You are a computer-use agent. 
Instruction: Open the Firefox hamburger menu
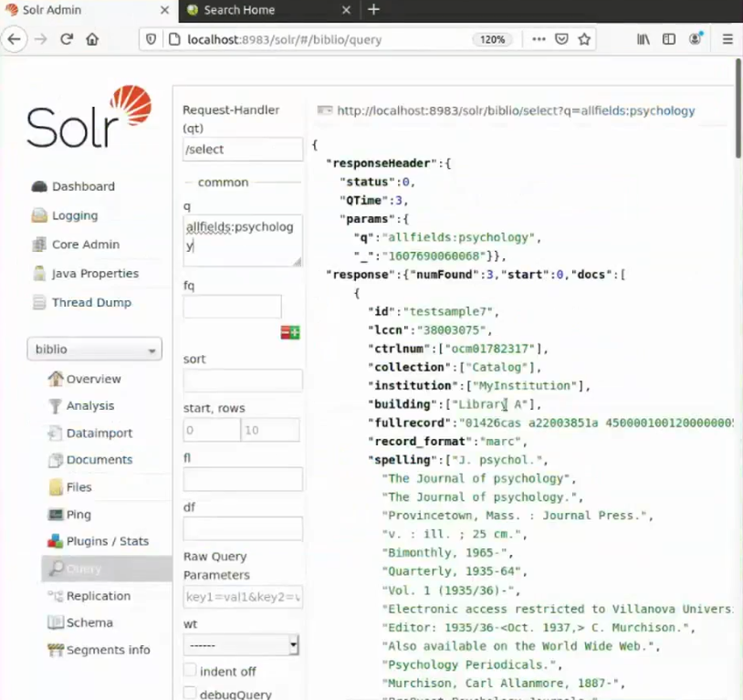(727, 39)
